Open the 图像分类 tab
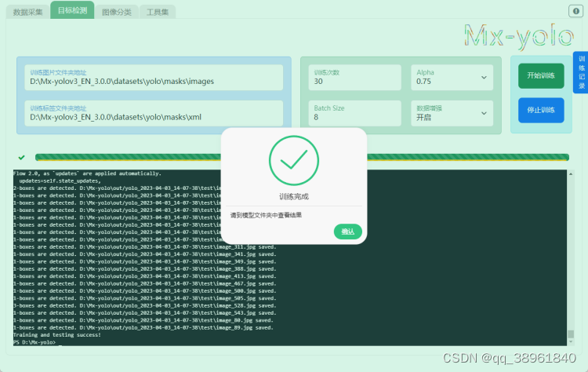This screenshot has width=588, height=372. (x=117, y=12)
